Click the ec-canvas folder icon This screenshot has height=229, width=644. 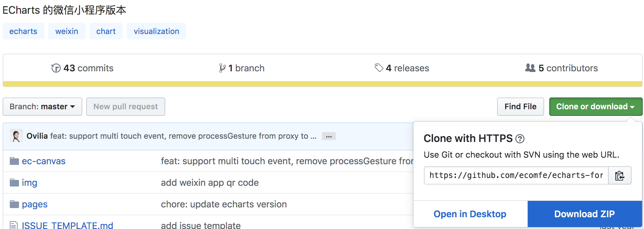14,161
